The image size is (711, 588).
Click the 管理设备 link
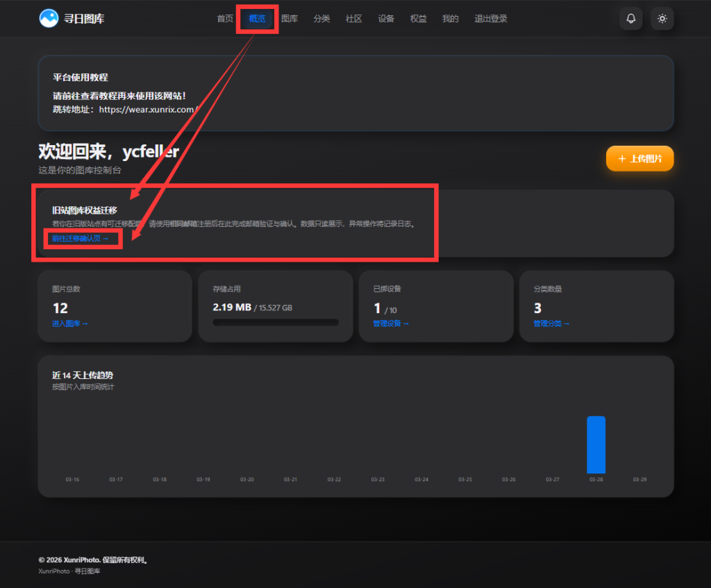(391, 324)
